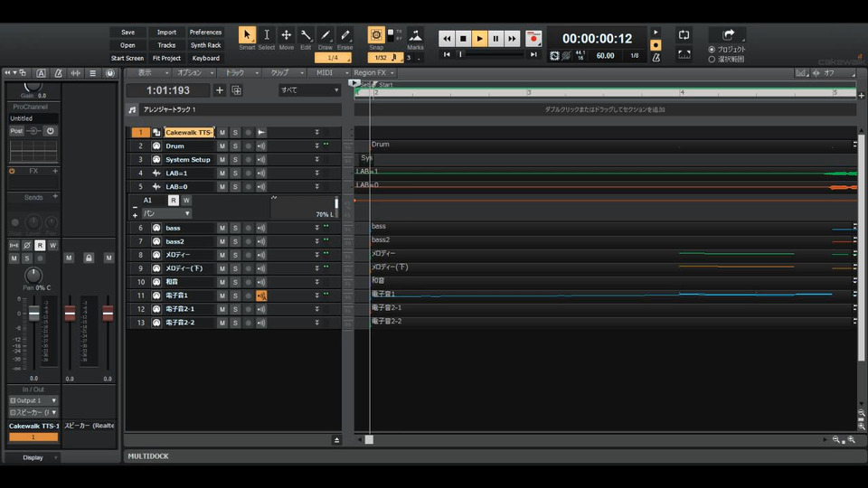Open the Synth Rack button
The height and width of the screenshot is (488, 868).
(x=205, y=45)
